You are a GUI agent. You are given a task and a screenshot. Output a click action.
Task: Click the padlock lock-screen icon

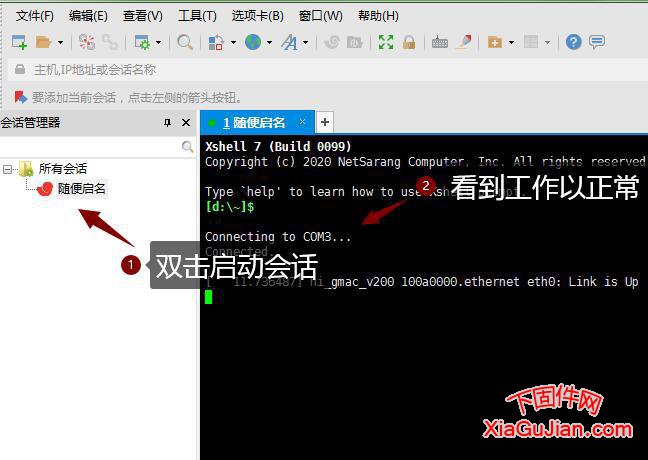click(409, 42)
